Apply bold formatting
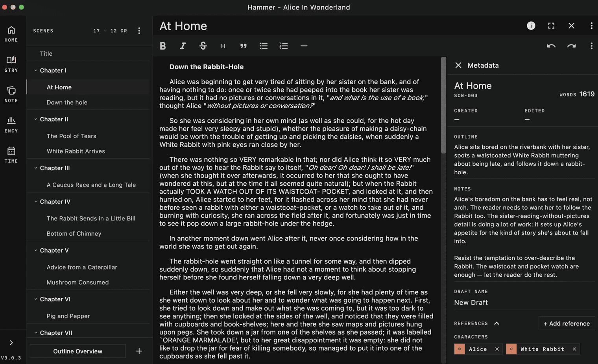598x364 pixels. coord(163,46)
